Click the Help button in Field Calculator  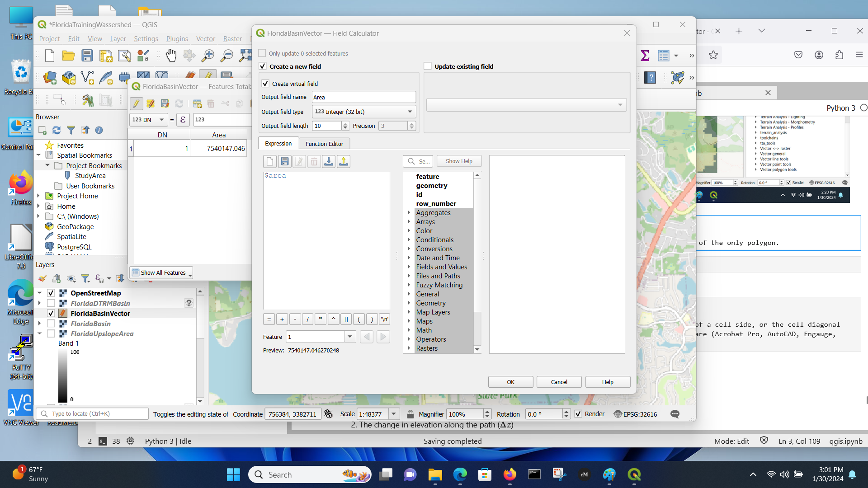coord(608,382)
